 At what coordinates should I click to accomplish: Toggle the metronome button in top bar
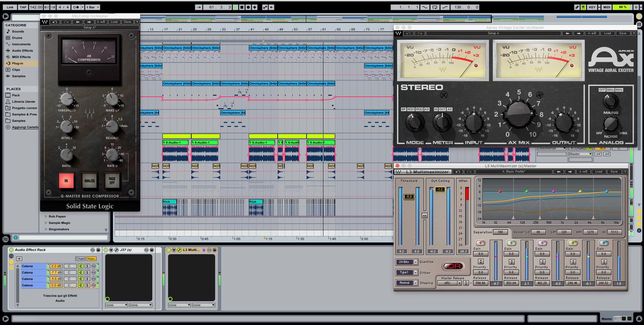pos(76,7)
